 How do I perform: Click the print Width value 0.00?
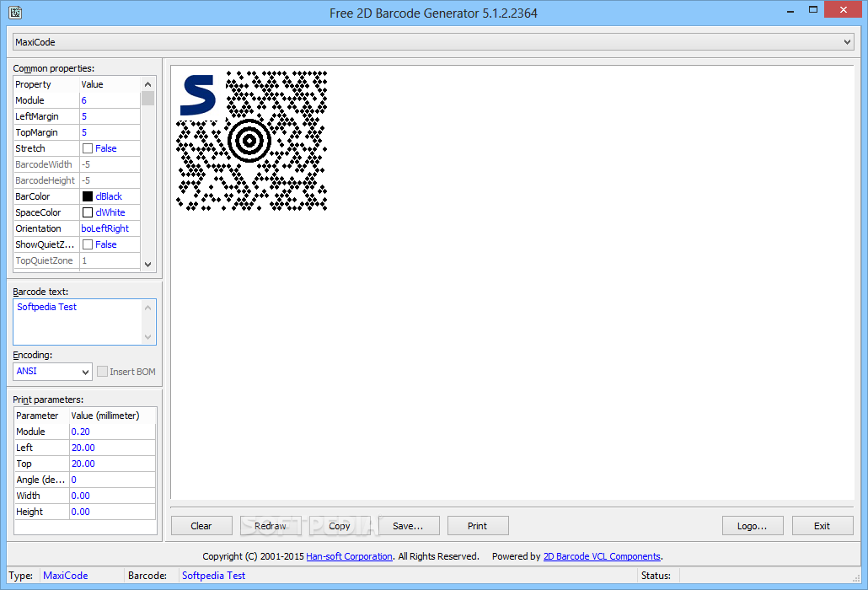(x=112, y=496)
